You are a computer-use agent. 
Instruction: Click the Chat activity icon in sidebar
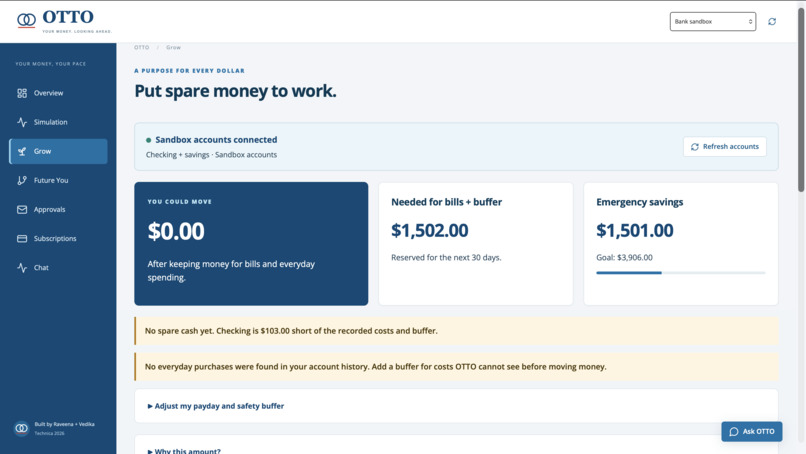point(22,268)
